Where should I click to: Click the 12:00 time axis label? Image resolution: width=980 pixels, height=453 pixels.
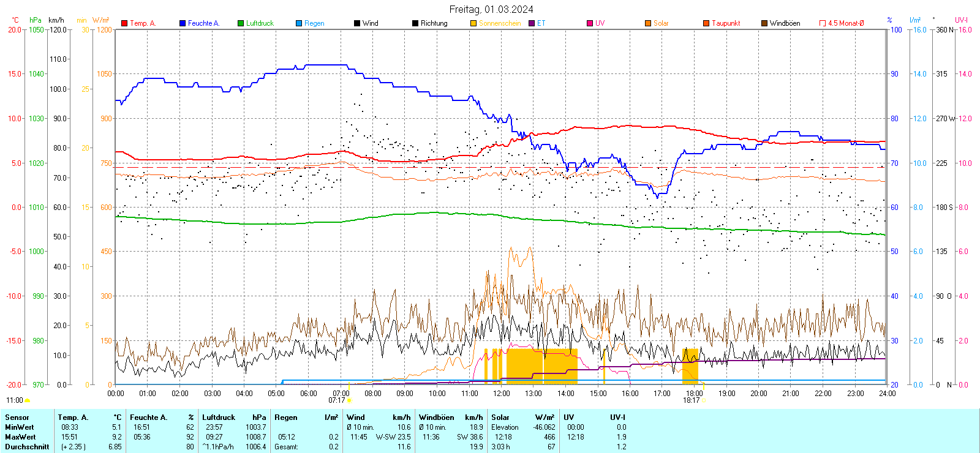(501, 393)
